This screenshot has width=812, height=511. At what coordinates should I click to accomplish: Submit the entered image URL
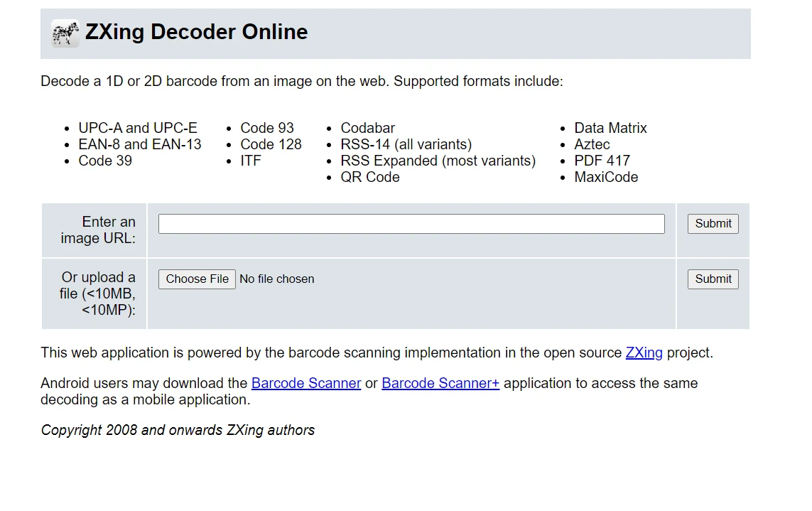(x=713, y=224)
